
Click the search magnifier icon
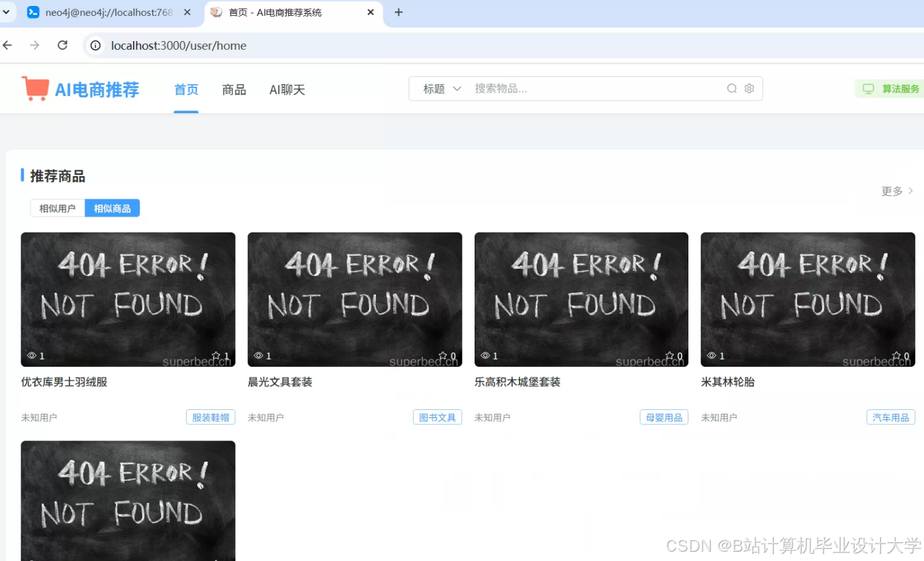[731, 87]
